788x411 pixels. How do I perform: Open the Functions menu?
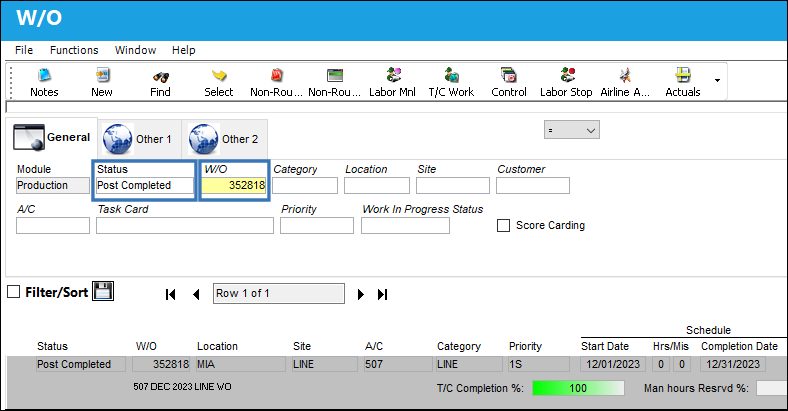[74, 50]
